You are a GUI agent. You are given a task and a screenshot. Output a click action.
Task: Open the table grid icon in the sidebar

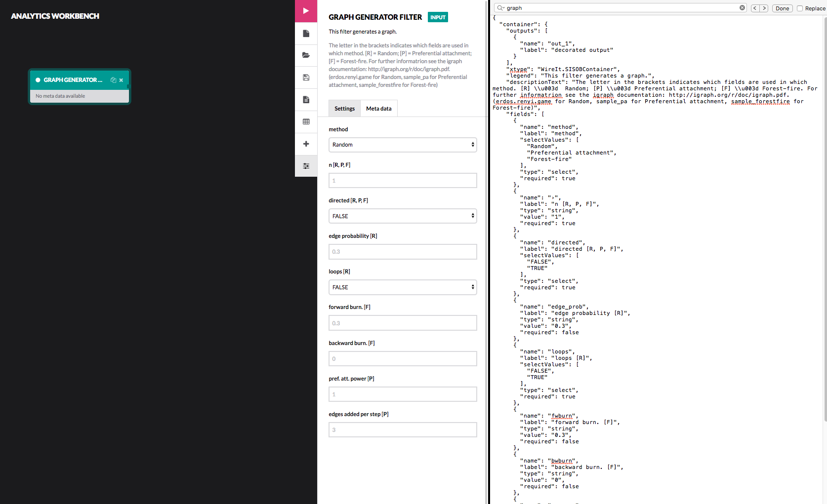pos(306,122)
